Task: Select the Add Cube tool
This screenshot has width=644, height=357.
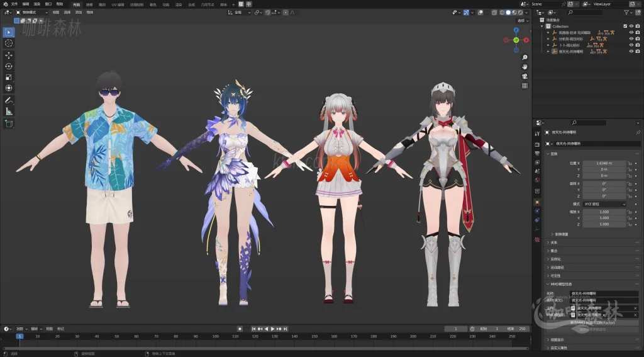Action: point(9,123)
